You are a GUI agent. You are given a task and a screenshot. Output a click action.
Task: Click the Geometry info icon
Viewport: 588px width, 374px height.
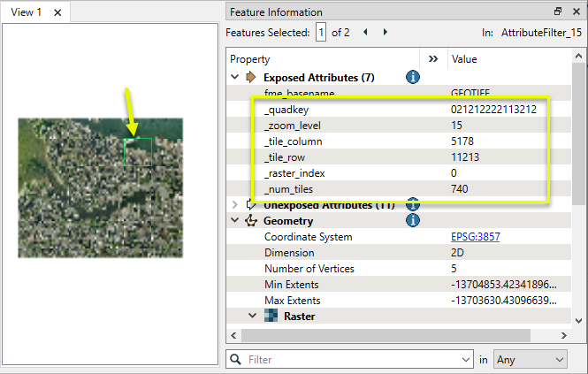point(412,221)
